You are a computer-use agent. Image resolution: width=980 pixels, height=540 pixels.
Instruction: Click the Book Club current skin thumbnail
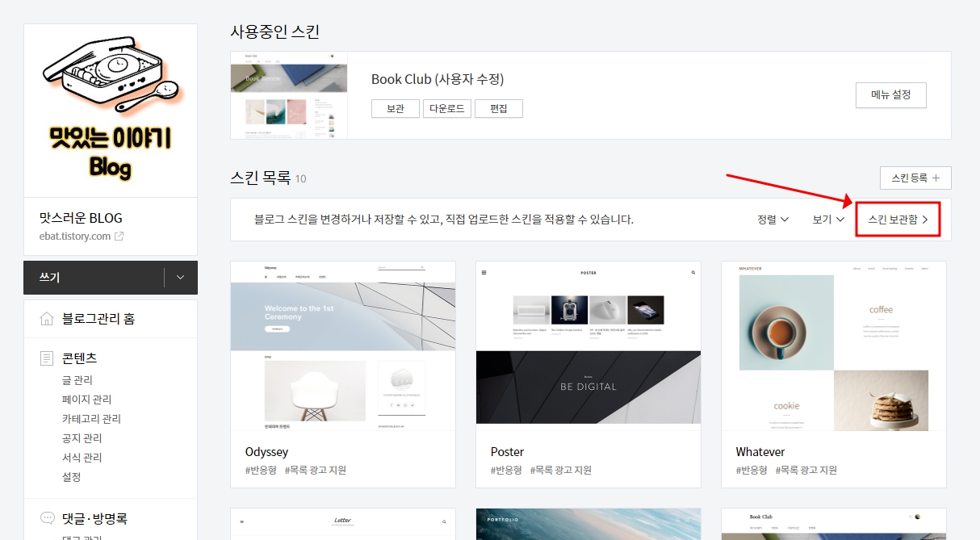click(289, 95)
